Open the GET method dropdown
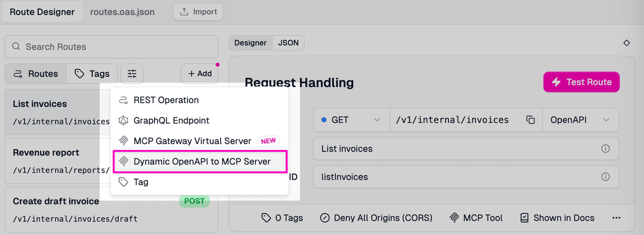 (352, 120)
